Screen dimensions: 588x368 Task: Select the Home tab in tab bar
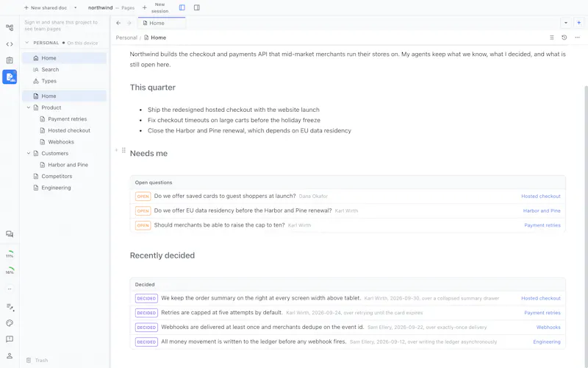pos(162,23)
